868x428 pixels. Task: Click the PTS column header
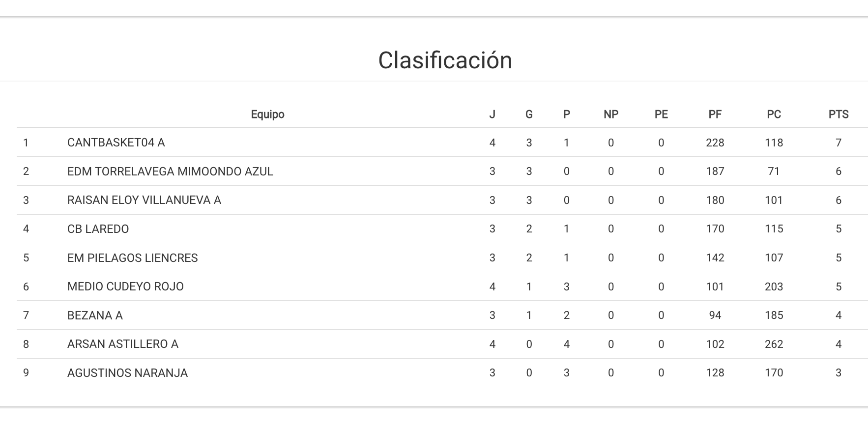[838, 114]
